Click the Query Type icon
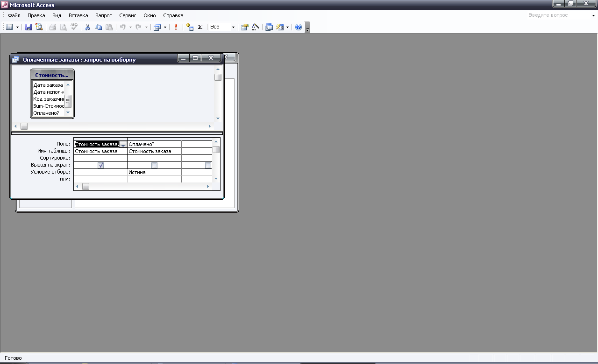Image resolution: width=598 pixels, height=364 pixels. pyautogui.click(x=157, y=27)
